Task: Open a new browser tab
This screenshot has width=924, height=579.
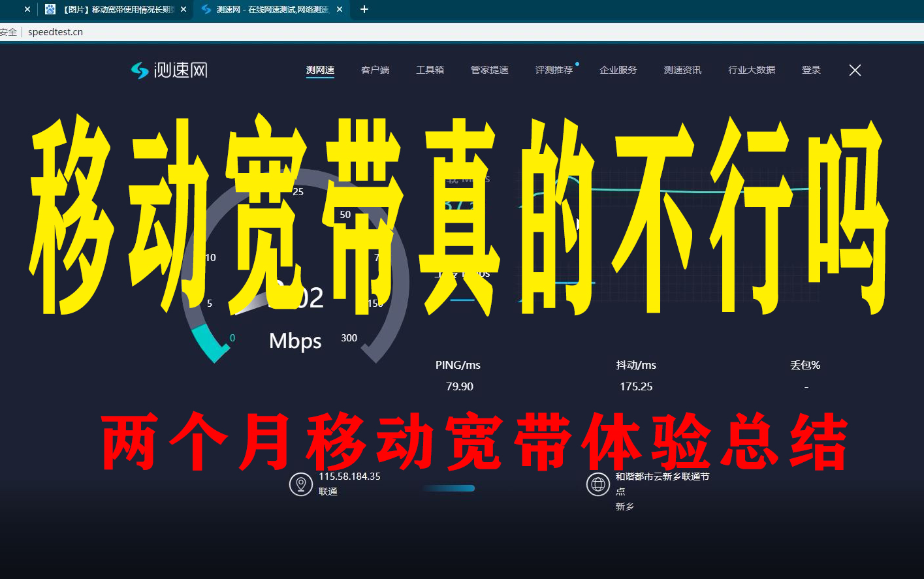Action: [364, 9]
